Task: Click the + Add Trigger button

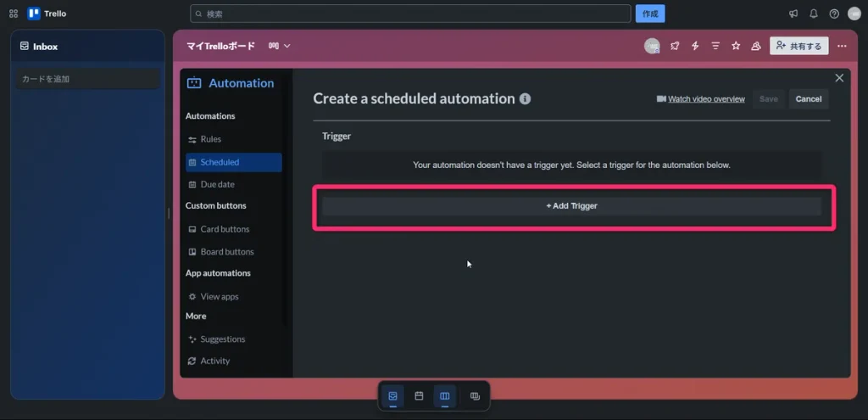Action: tap(572, 206)
